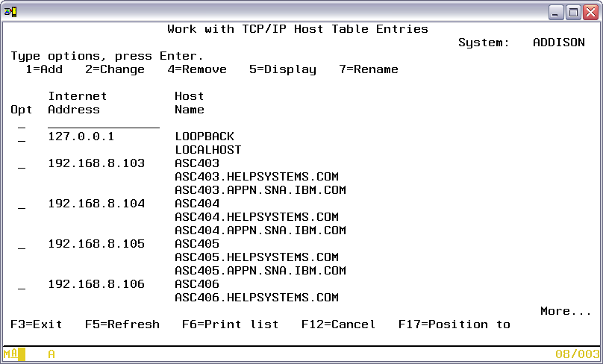Choose the F17=Position to function key
The height and width of the screenshot is (364, 603).
(454, 324)
